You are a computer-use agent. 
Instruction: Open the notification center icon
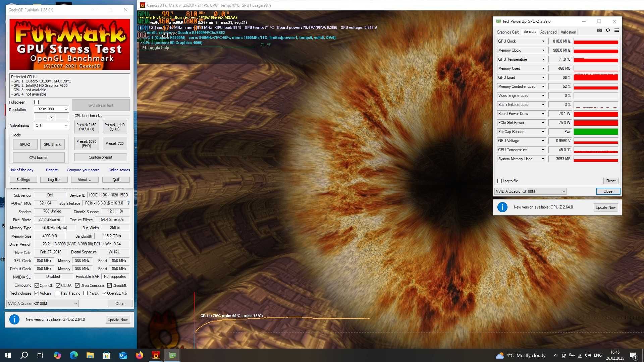click(x=633, y=355)
